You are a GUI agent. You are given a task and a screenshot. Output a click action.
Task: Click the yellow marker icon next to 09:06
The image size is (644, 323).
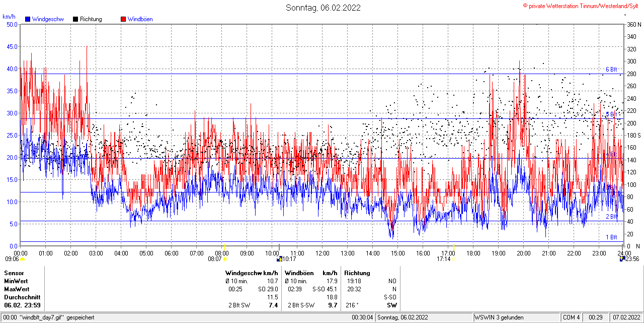click(x=22, y=259)
